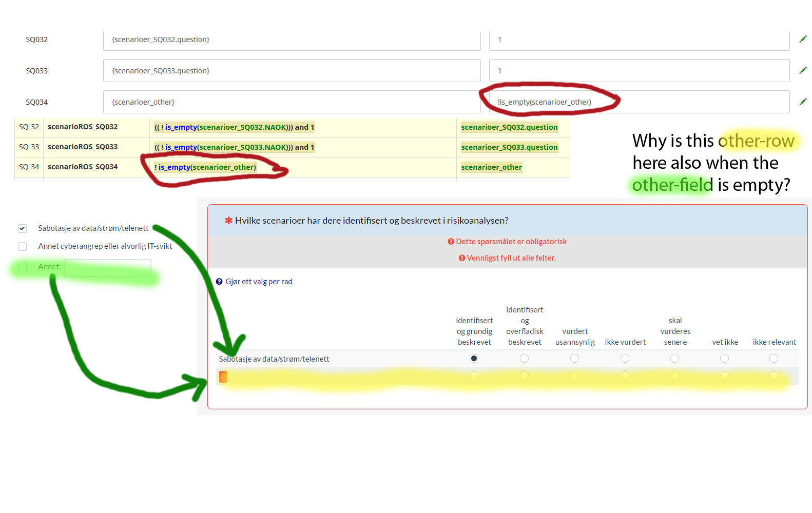Uncheck Sabotasje av data/strøm/telenett checkbox
The image size is (812, 513).
[22, 228]
